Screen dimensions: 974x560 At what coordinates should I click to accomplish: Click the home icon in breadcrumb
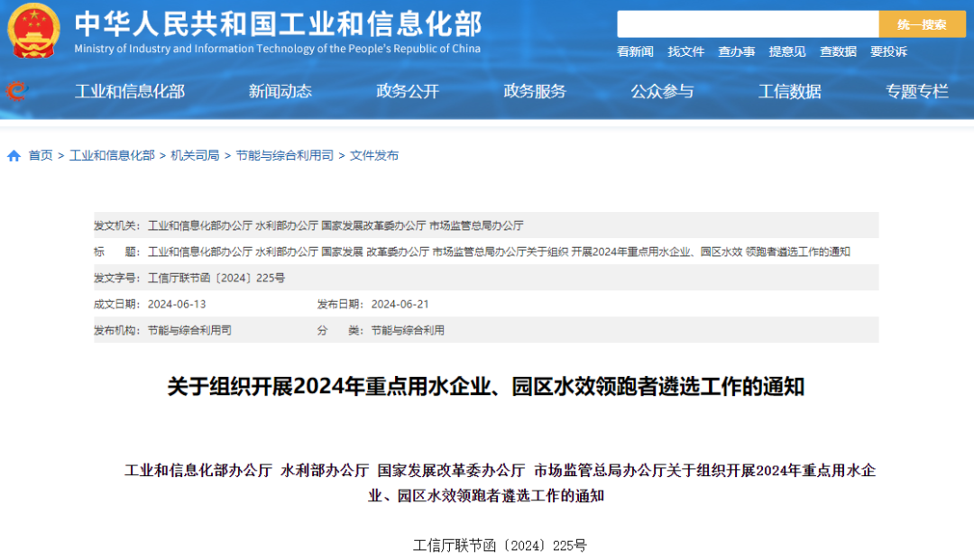[x=14, y=156]
